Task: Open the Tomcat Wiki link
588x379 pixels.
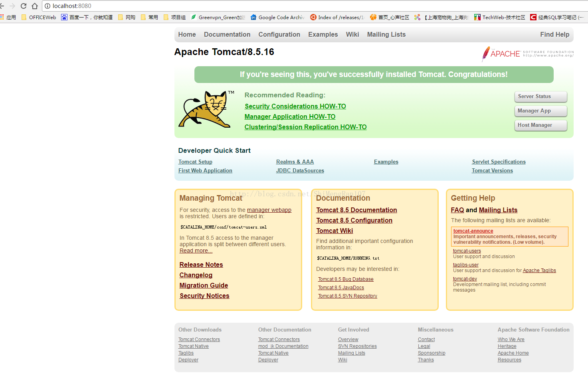Action: [335, 231]
